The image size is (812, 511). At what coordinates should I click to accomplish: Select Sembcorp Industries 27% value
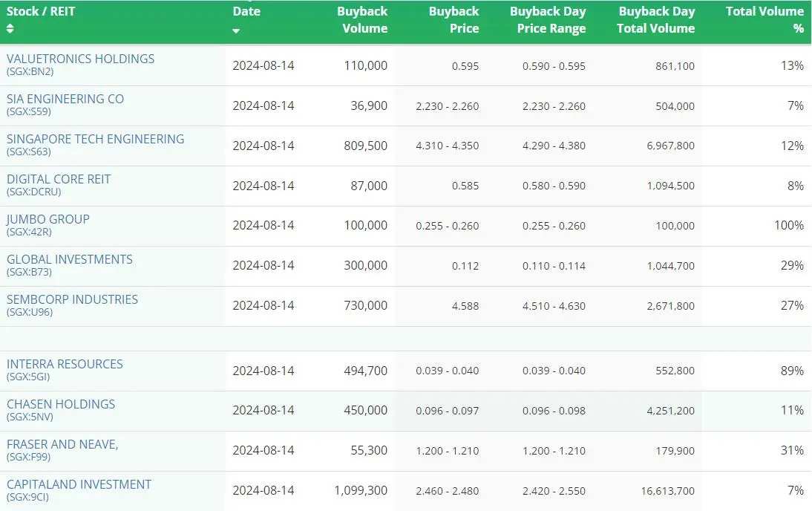coord(792,306)
